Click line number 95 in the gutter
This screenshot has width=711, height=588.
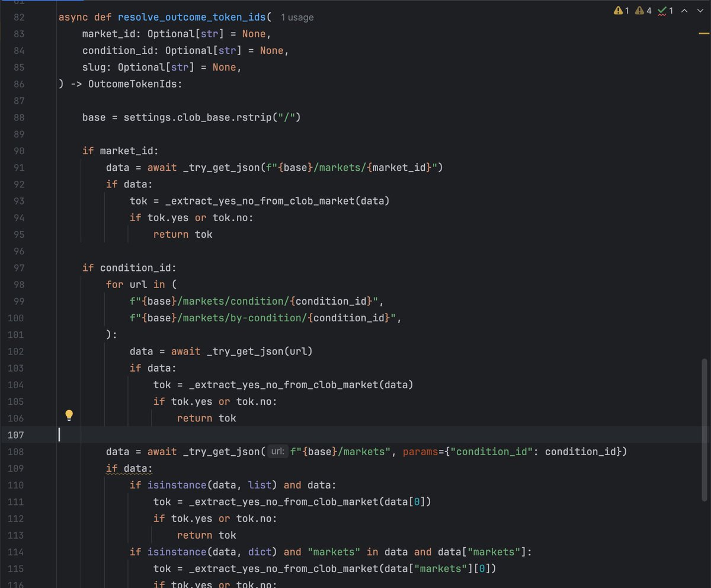pos(18,234)
